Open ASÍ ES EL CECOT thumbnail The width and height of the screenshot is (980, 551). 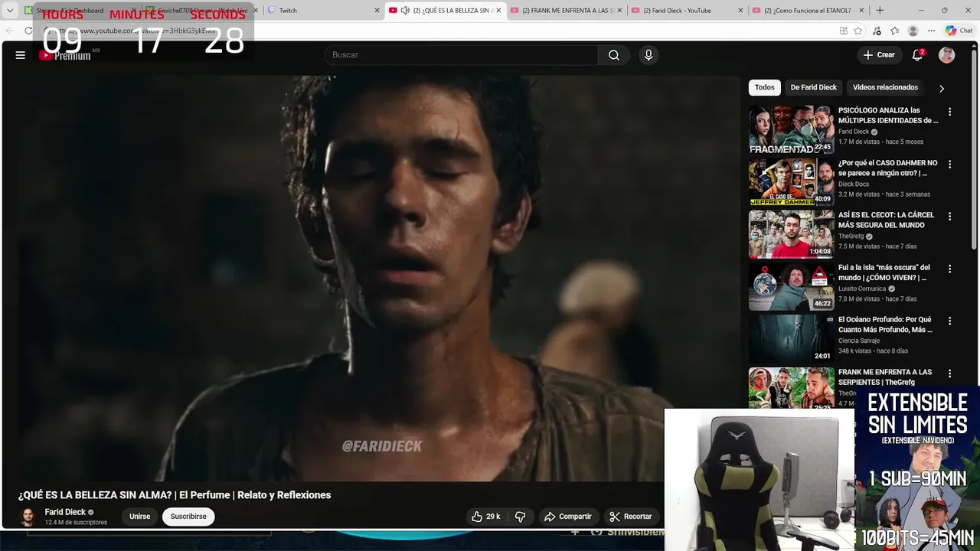(791, 234)
